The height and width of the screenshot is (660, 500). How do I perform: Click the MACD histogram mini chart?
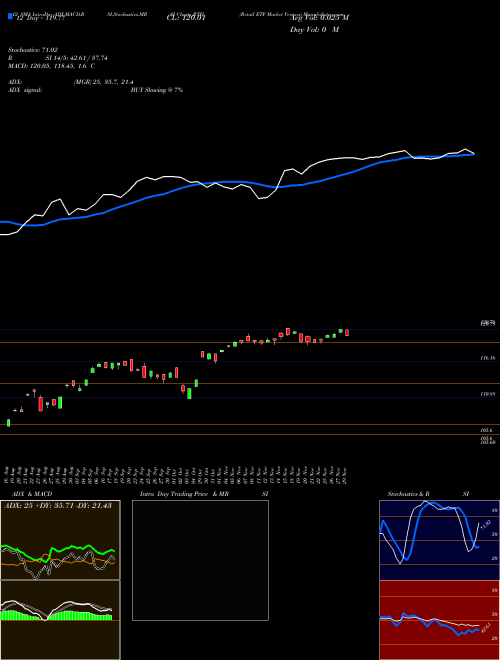point(60,620)
